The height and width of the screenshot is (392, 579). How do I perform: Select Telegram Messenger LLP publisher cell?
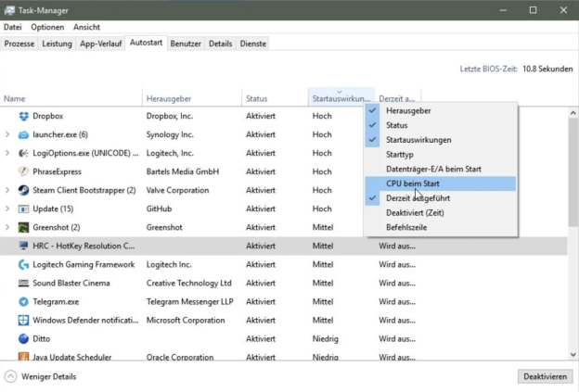[190, 302]
